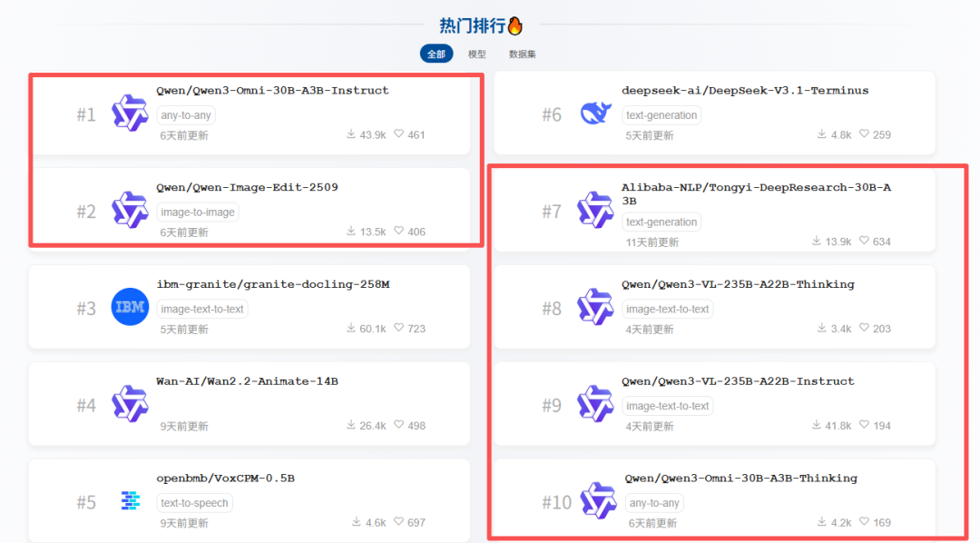
Task: Click image-text-to-text tag on #8 card
Action: click(x=668, y=309)
